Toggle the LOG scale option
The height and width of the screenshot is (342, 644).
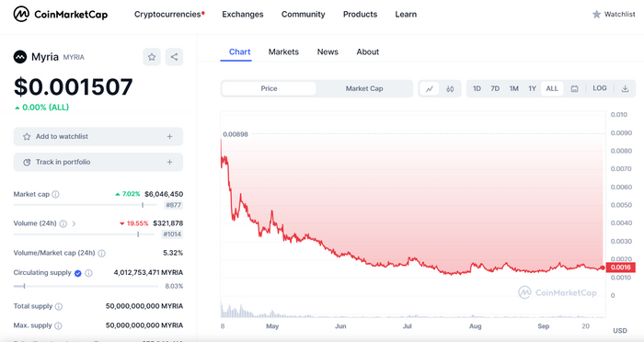coord(599,88)
